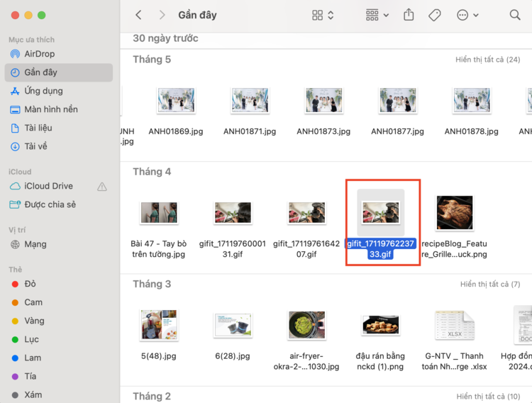Select Hợp đồng 2024 document icon

coord(523,325)
